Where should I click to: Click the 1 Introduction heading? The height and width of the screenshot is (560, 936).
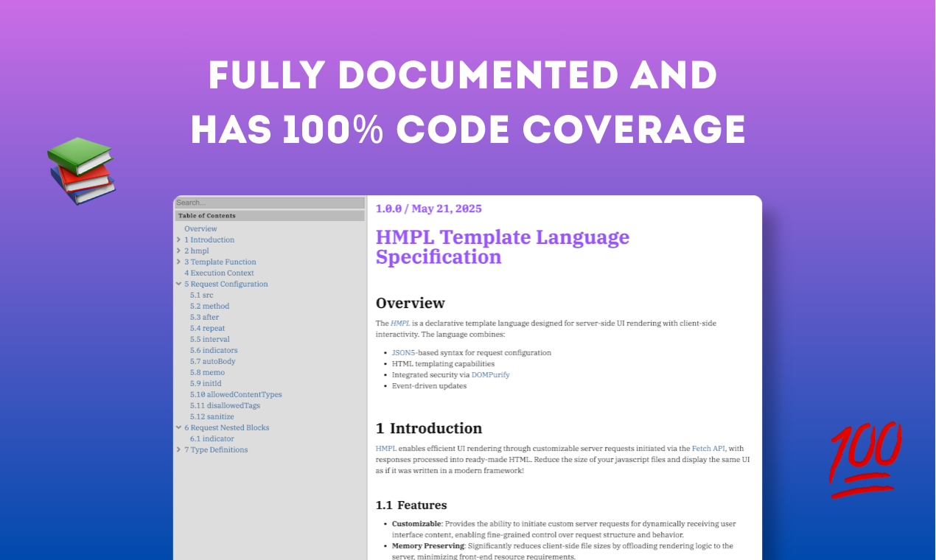429,428
